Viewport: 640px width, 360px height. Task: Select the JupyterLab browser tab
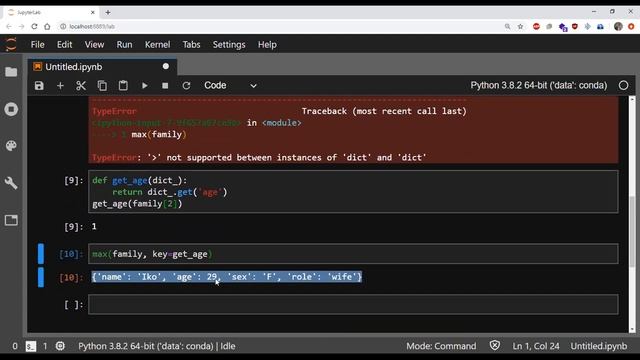point(51,12)
